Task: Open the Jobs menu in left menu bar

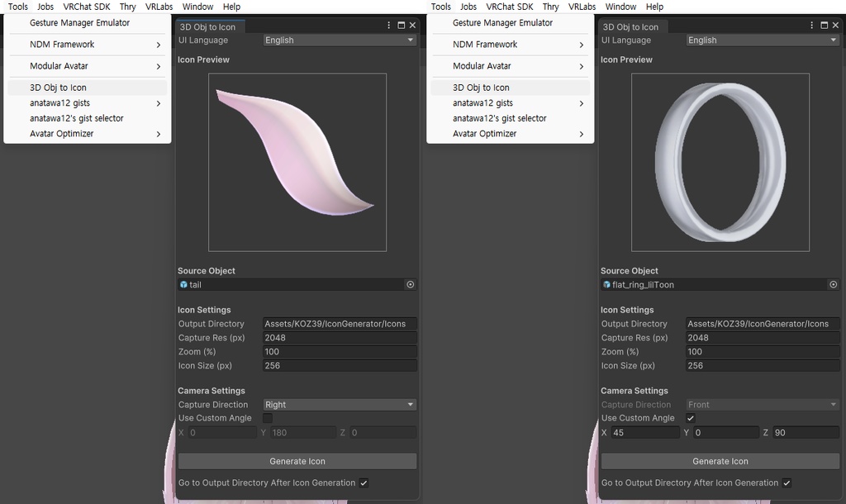Action: 45,7
